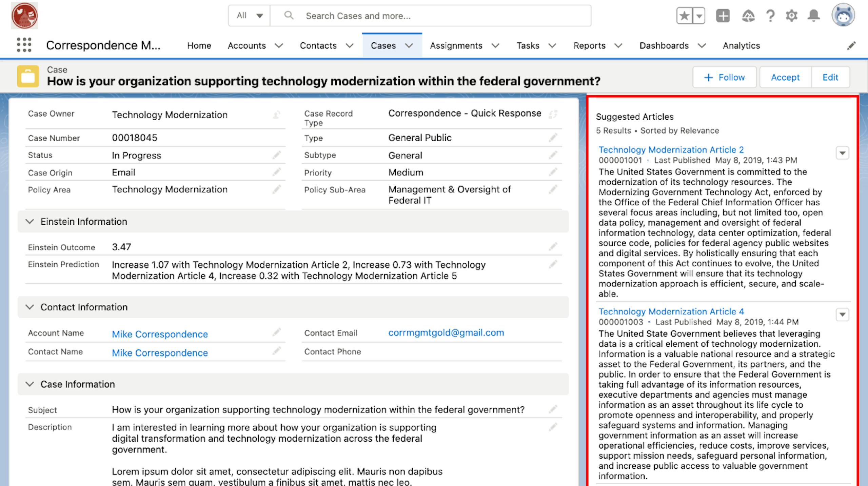This screenshot has width=868, height=486.
Task: Collapse the Contact Information section
Action: click(x=30, y=307)
